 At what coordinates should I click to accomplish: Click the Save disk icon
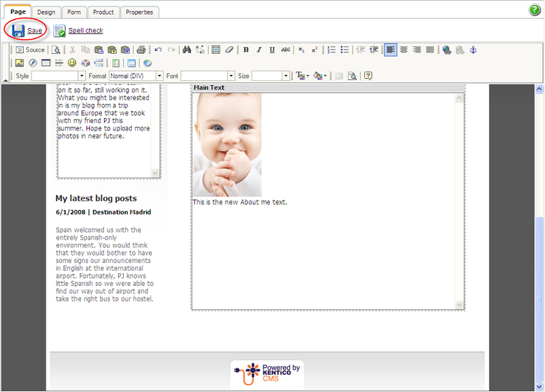[17, 30]
